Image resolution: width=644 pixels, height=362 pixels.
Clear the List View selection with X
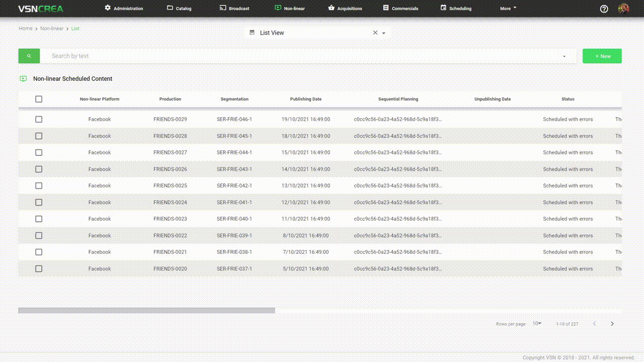375,33
